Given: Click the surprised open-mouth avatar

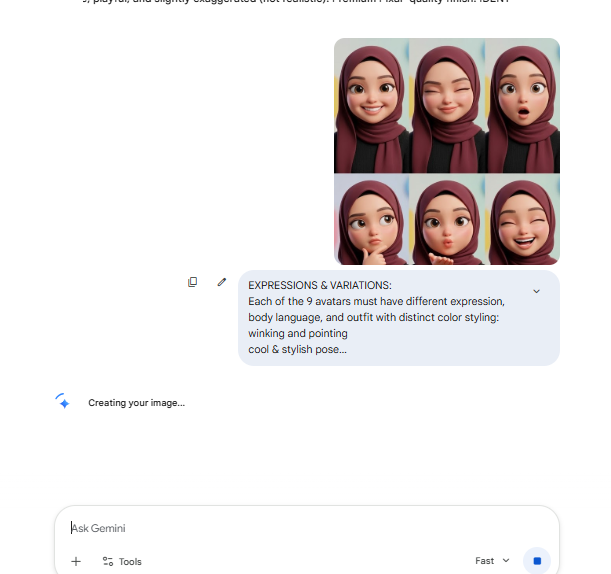Looking at the screenshot, I should 523,105.
